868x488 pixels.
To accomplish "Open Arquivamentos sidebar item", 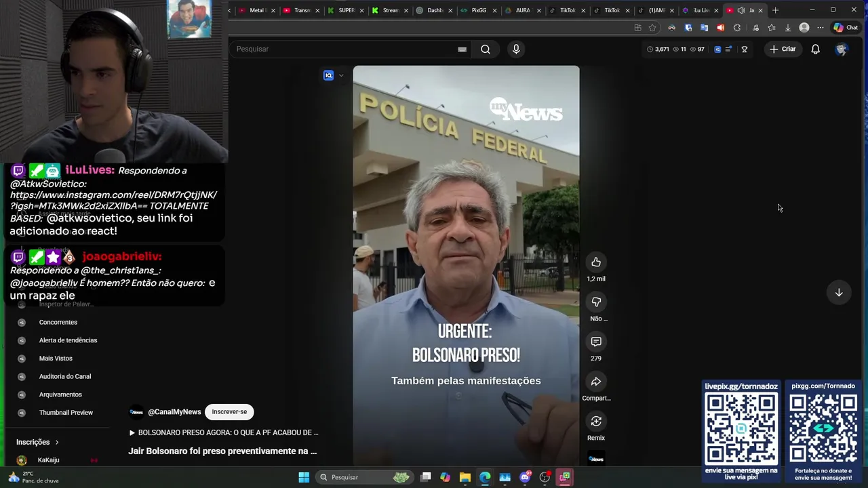I will [x=60, y=394].
